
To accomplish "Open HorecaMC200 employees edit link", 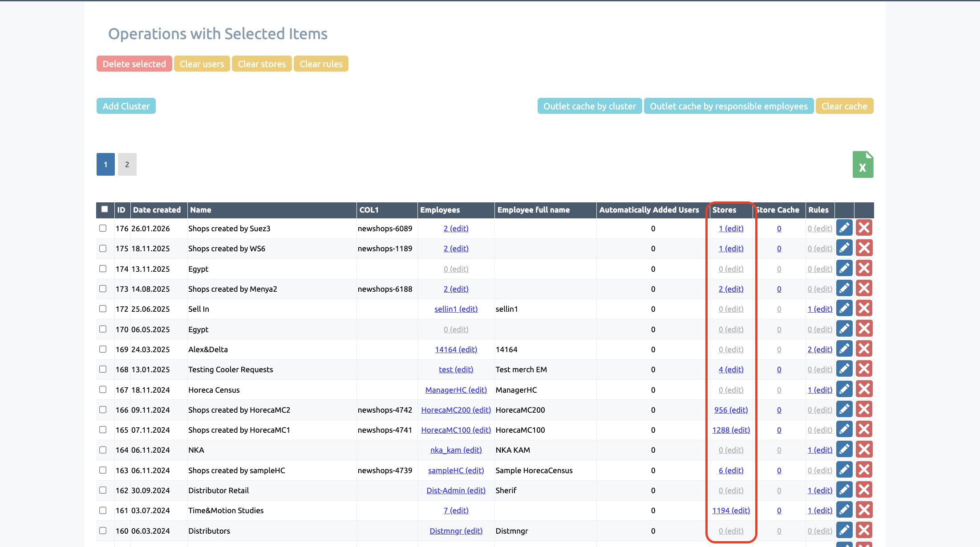I will [456, 410].
